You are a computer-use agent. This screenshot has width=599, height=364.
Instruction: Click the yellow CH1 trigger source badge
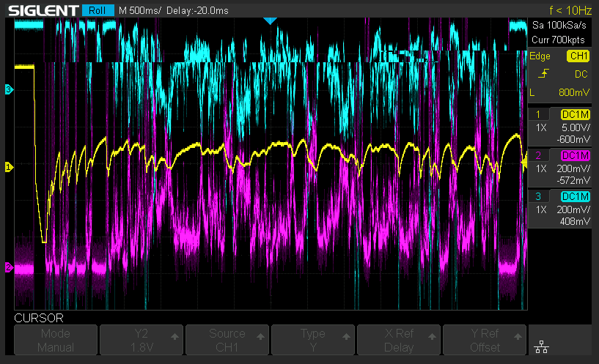click(x=578, y=56)
